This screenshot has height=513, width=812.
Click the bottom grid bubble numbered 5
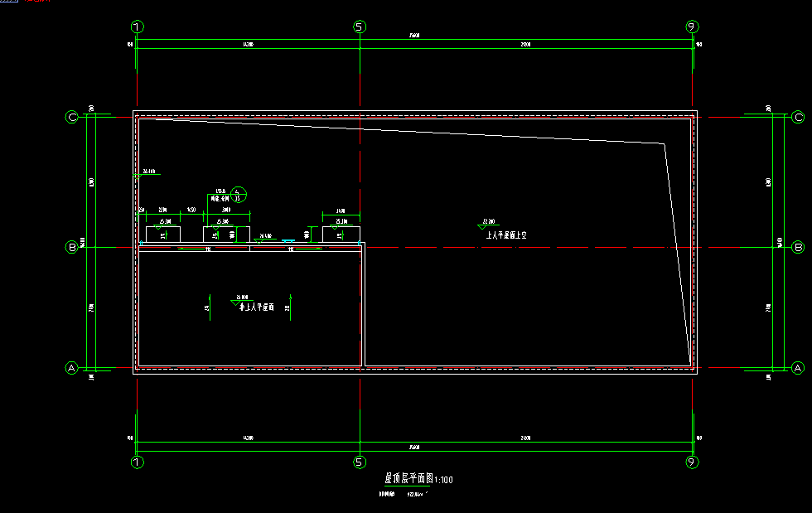360,460
